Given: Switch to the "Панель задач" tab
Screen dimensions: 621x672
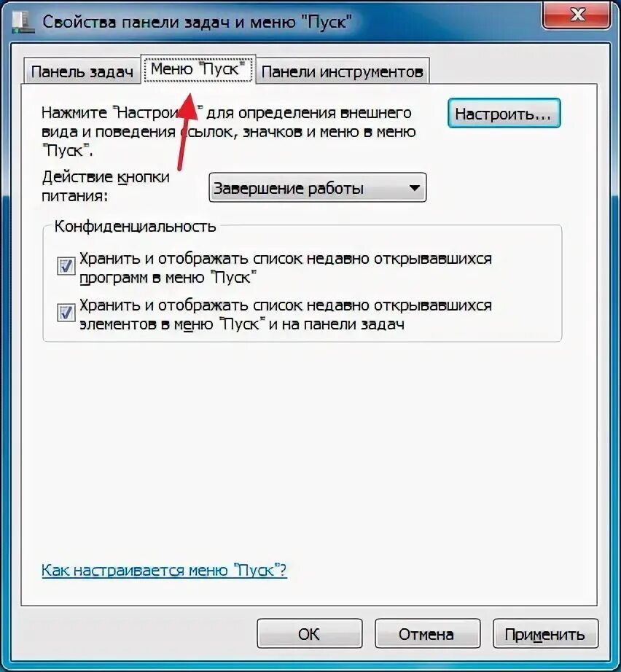Looking at the screenshot, I should pyautogui.click(x=82, y=71).
